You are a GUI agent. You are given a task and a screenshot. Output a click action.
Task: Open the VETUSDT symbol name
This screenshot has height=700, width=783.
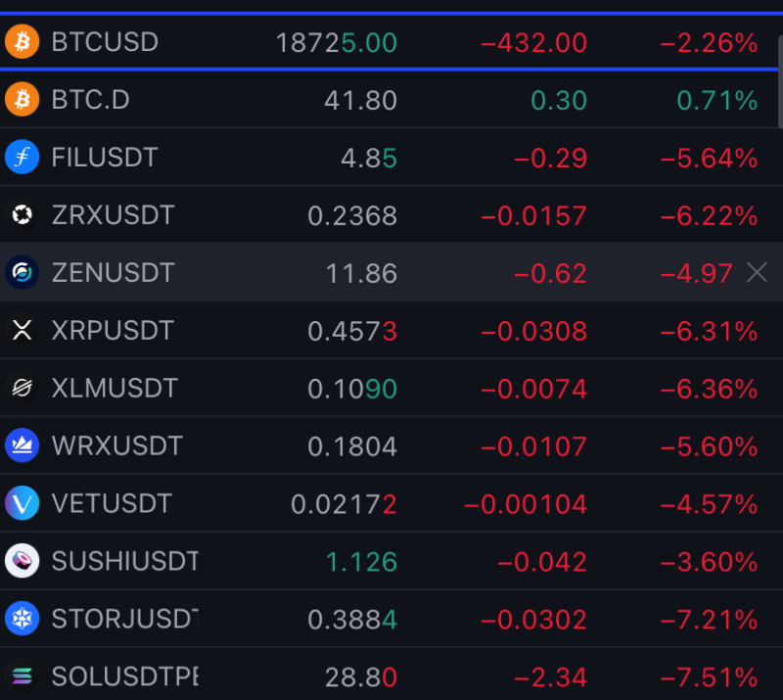(112, 503)
